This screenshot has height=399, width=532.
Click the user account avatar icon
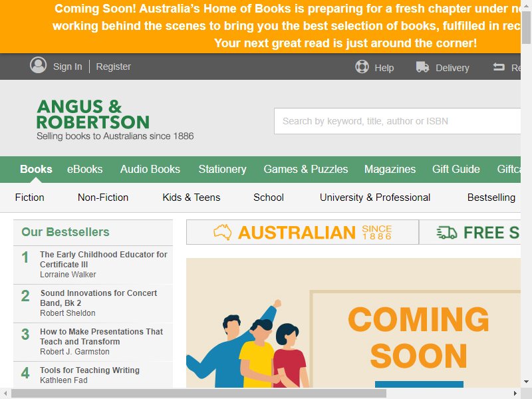click(x=39, y=65)
